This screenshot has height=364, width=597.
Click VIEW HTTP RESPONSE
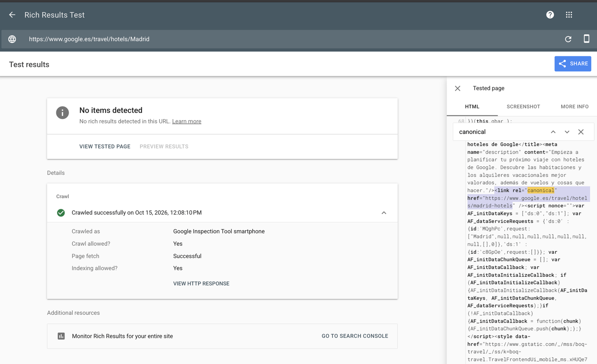click(x=201, y=284)
